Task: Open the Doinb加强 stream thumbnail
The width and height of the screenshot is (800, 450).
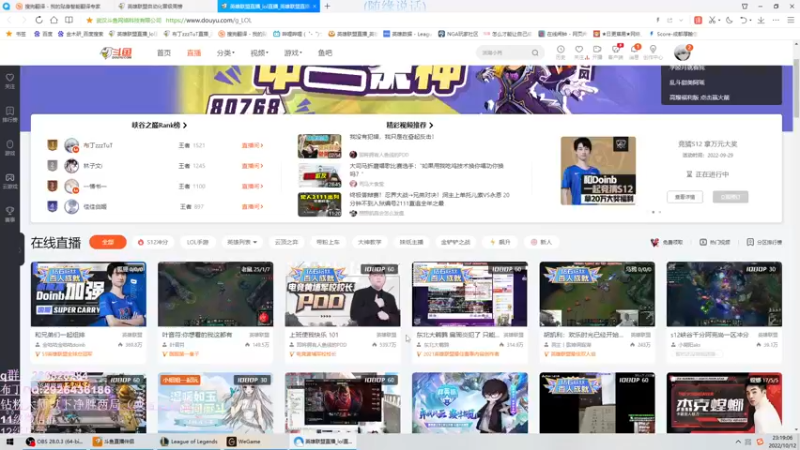Action: pyautogui.click(x=88, y=294)
